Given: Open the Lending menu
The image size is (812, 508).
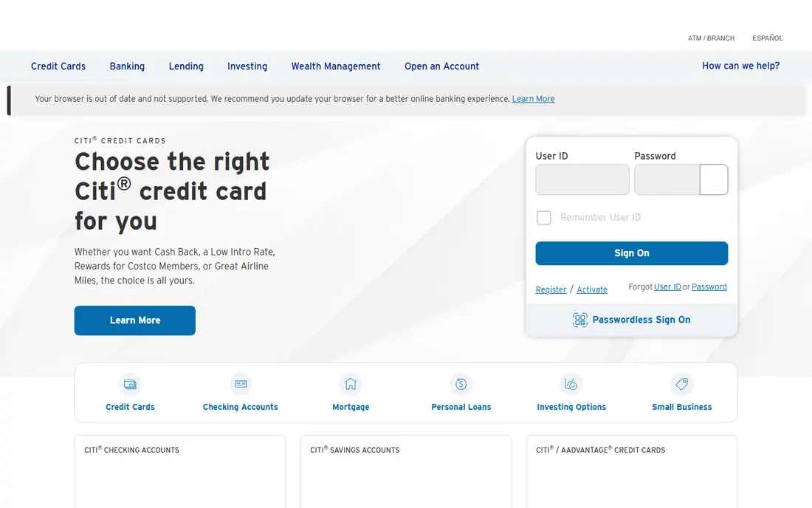Looking at the screenshot, I should click(x=186, y=66).
